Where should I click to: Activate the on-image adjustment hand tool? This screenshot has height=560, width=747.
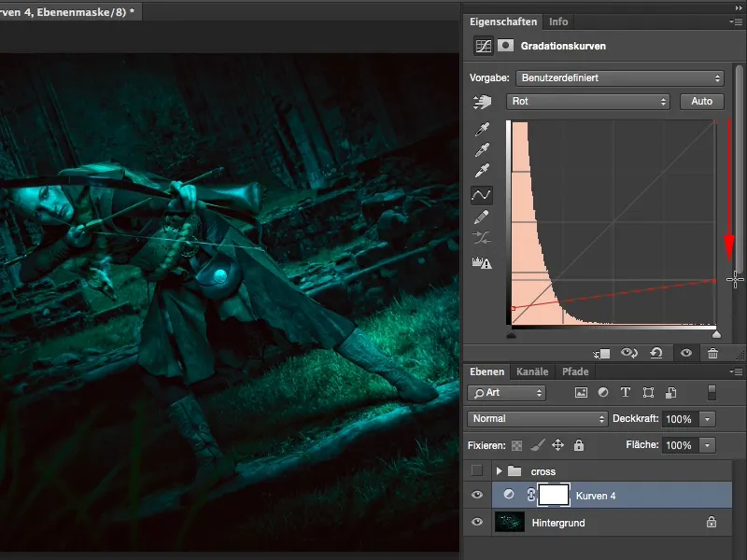pyautogui.click(x=482, y=102)
